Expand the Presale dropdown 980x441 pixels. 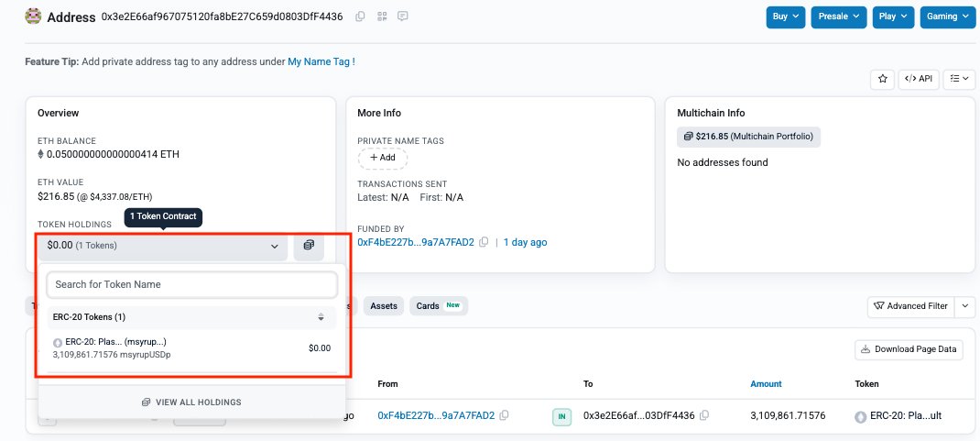pyautogui.click(x=838, y=17)
